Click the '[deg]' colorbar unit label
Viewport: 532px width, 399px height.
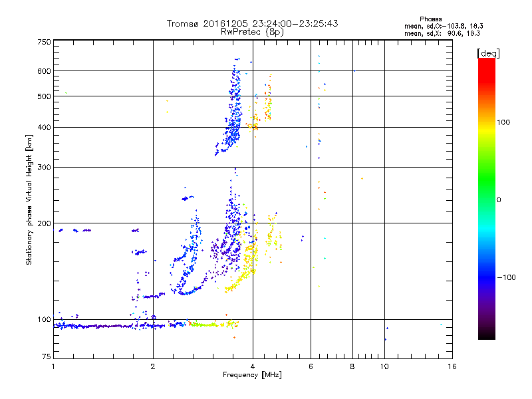tap(488, 53)
